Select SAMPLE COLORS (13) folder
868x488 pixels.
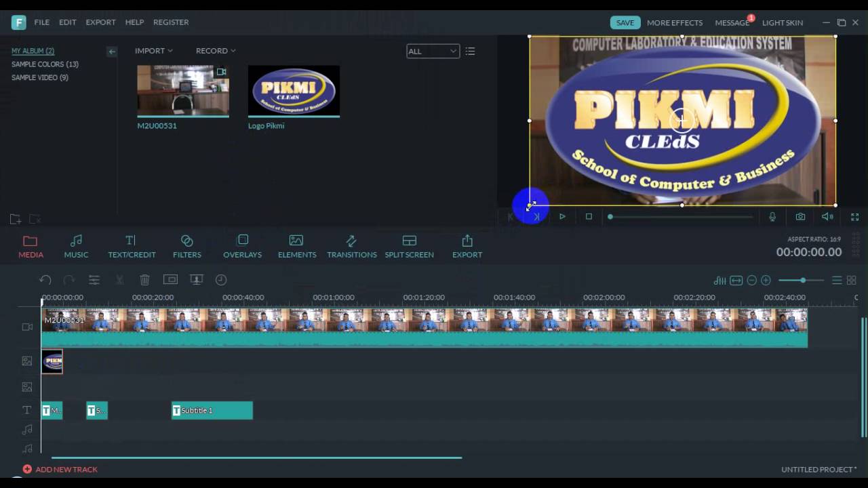(45, 64)
